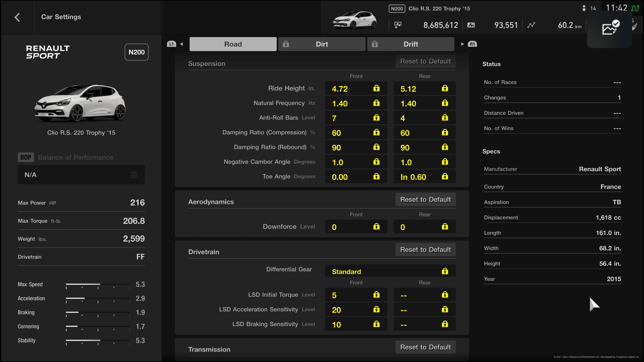Select rear Damping Ratio Rebound value
Image resolution: width=644 pixels, height=362 pixels.
tap(424, 147)
